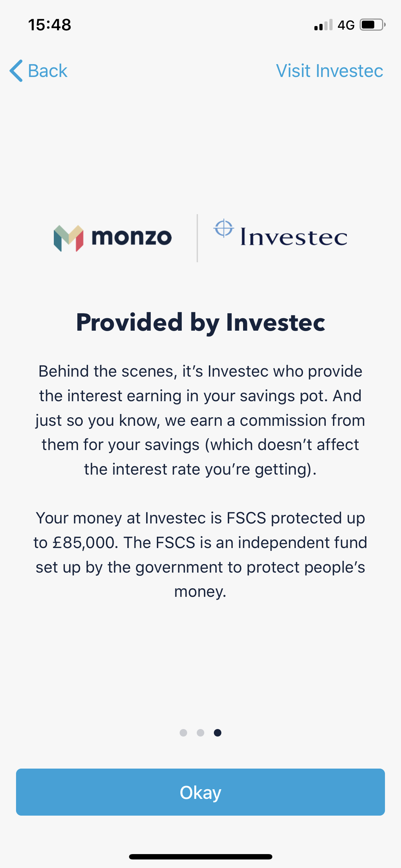Select the second page indicator dot

click(x=200, y=733)
